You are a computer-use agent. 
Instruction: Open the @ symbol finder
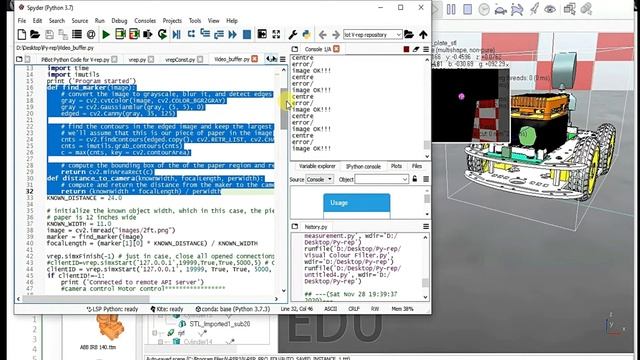pos(91,34)
